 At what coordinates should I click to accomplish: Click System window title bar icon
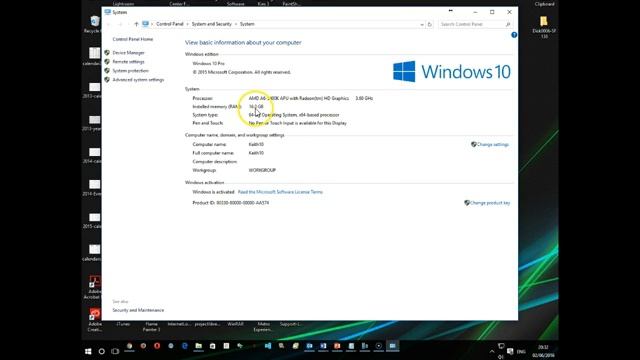click(107, 12)
